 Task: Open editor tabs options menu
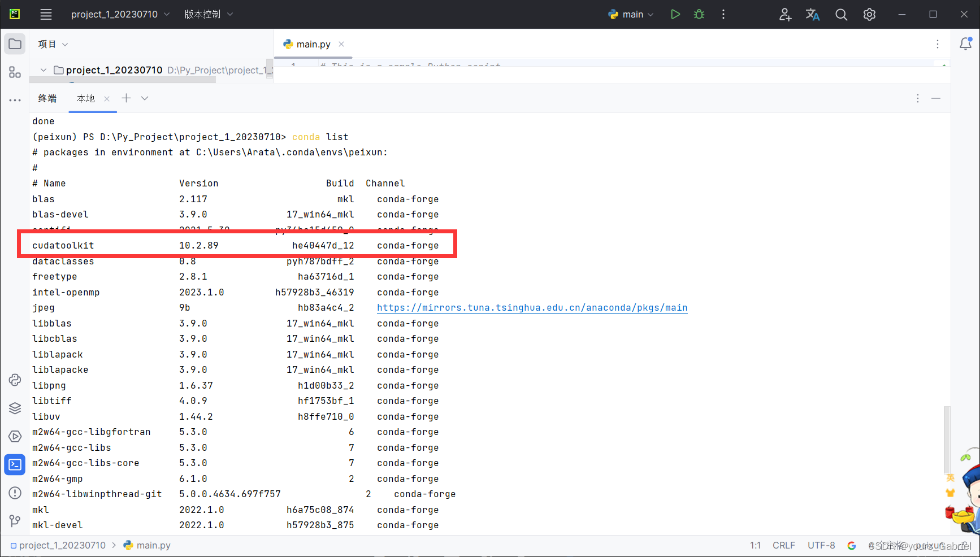click(x=938, y=44)
